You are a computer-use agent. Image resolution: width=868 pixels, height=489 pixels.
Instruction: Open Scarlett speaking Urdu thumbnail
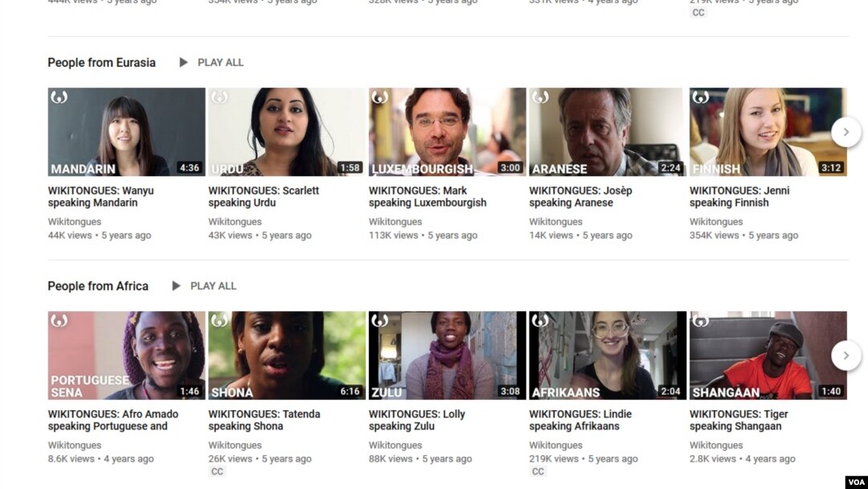click(x=287, y=132)
